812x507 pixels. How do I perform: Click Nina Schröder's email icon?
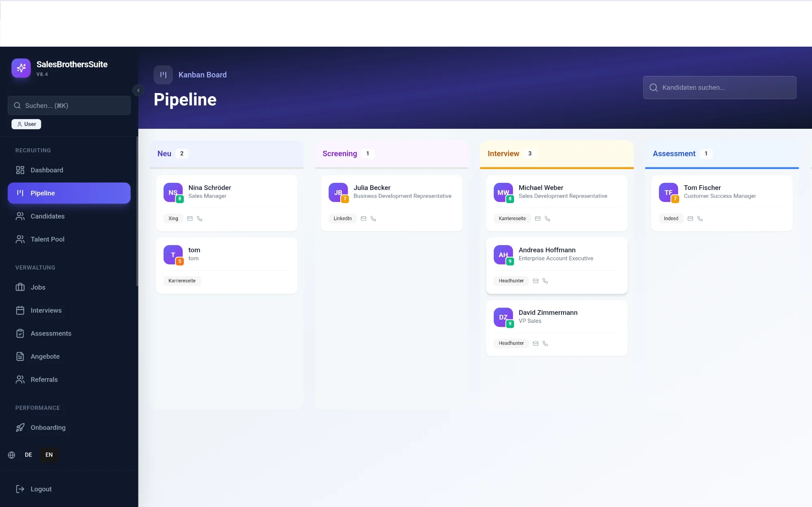coord(190,219)
